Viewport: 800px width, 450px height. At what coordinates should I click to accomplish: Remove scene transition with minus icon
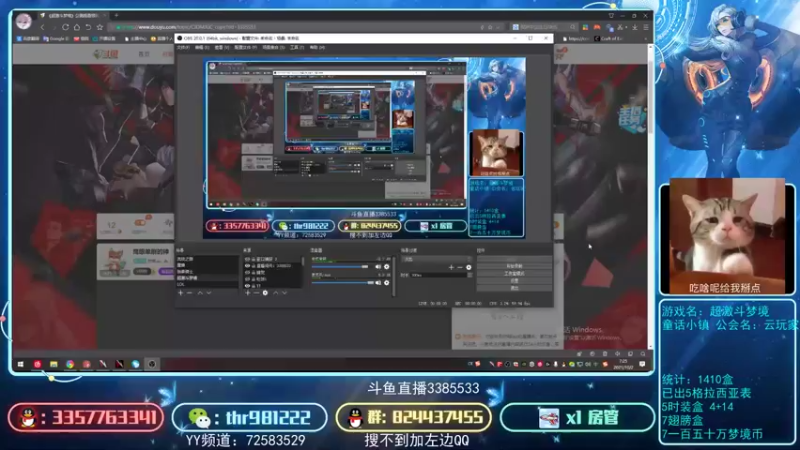tap(460, 267)
